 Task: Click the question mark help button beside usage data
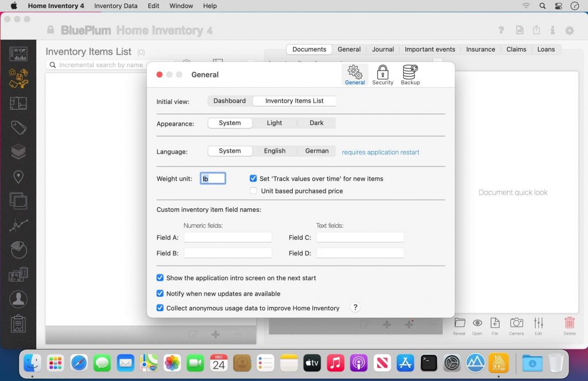355,308
